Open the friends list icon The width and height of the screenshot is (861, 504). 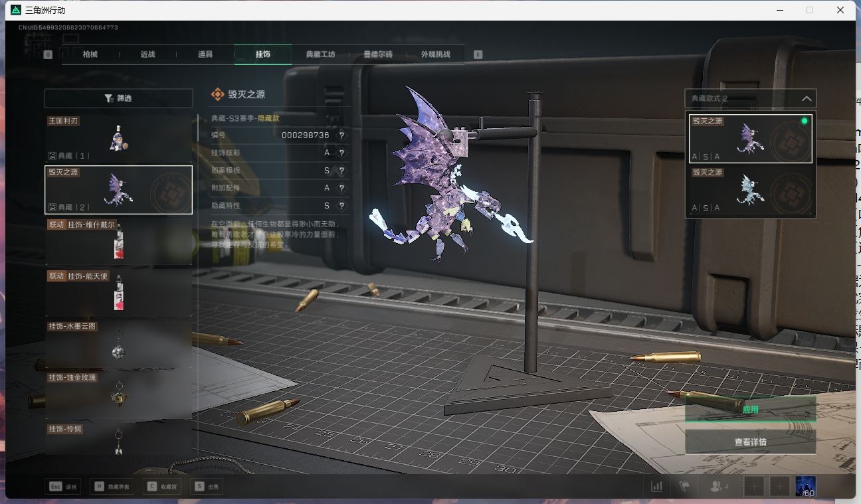tap(719, 487)
